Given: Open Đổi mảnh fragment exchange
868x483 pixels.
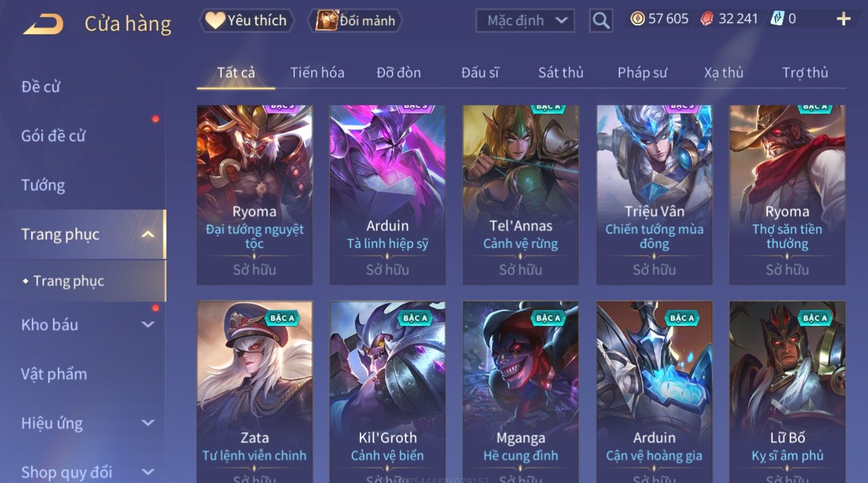Looking at the screenshot, I should click(355, 21).
